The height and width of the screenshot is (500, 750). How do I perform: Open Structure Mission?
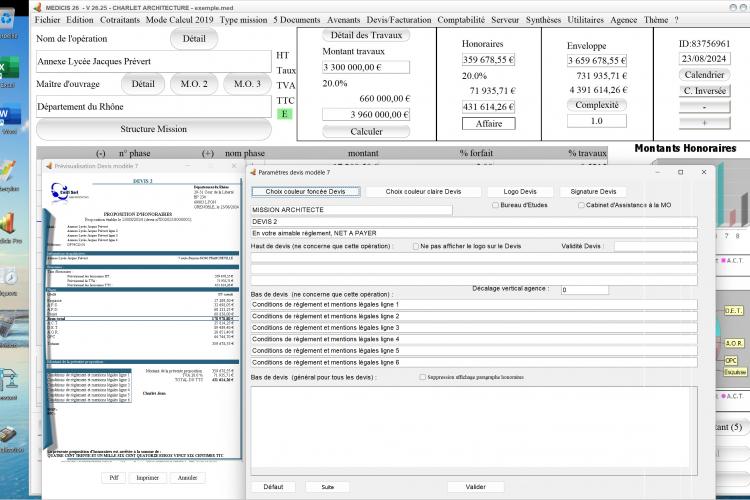[x=154, y=129]
